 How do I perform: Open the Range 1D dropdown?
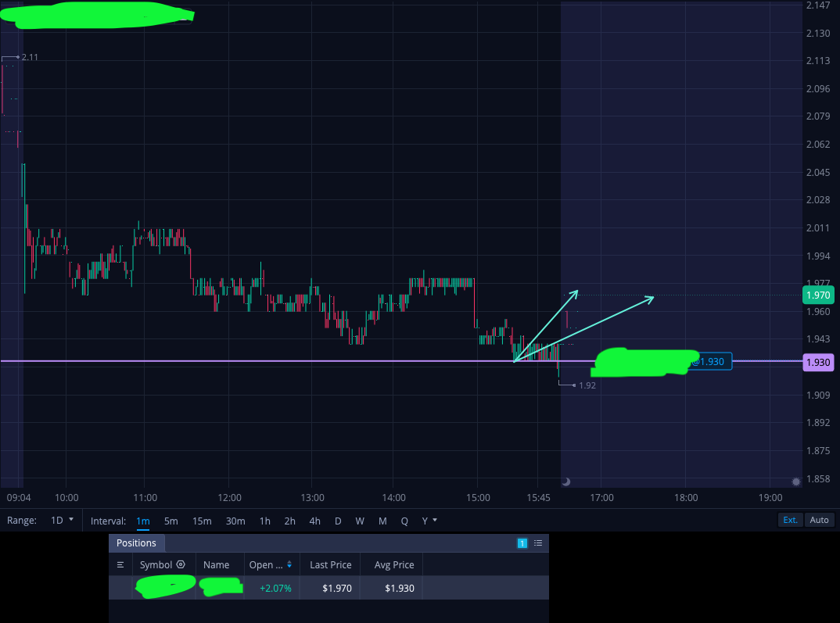click(x=62, y=521)
